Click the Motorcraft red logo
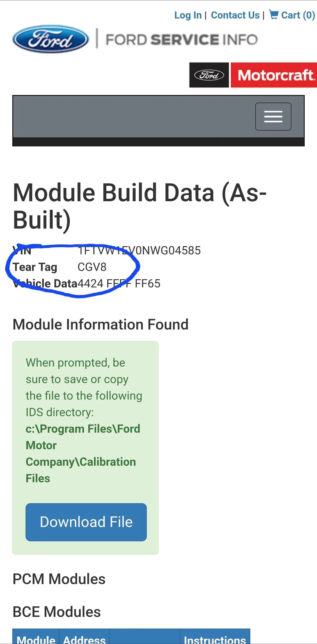This screenshot has height=644, width=317. [x=274, y=75]
